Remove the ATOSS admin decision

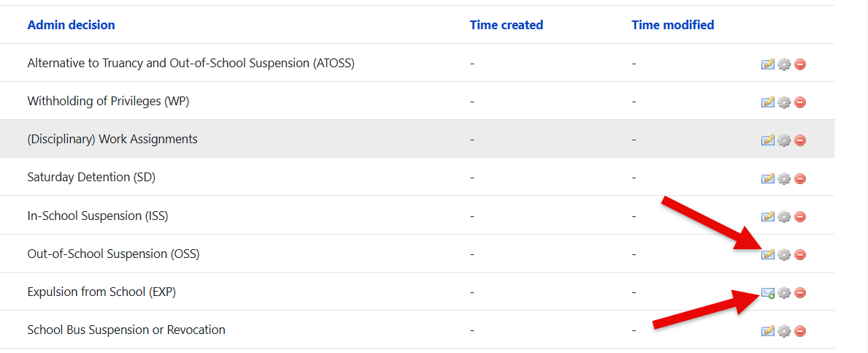point(800,64)
